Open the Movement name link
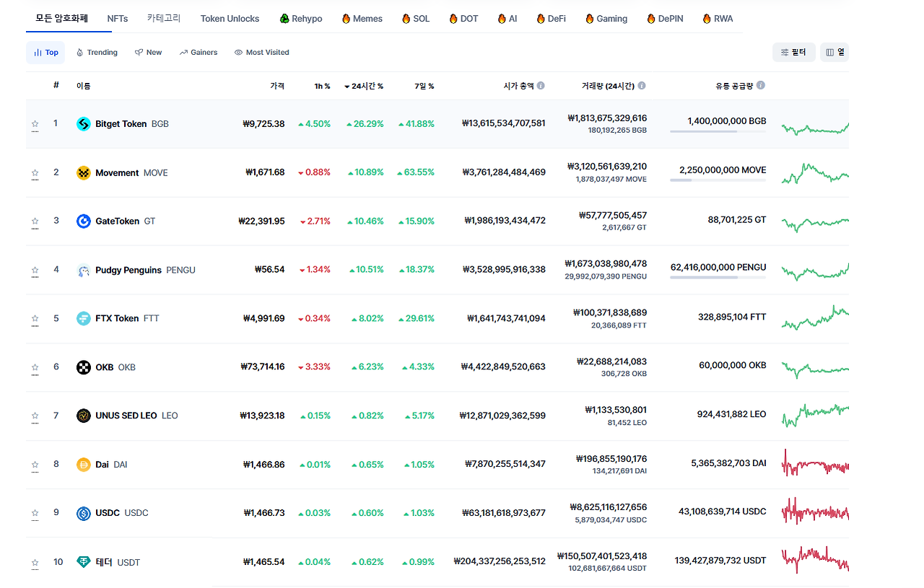 [117, 173]
